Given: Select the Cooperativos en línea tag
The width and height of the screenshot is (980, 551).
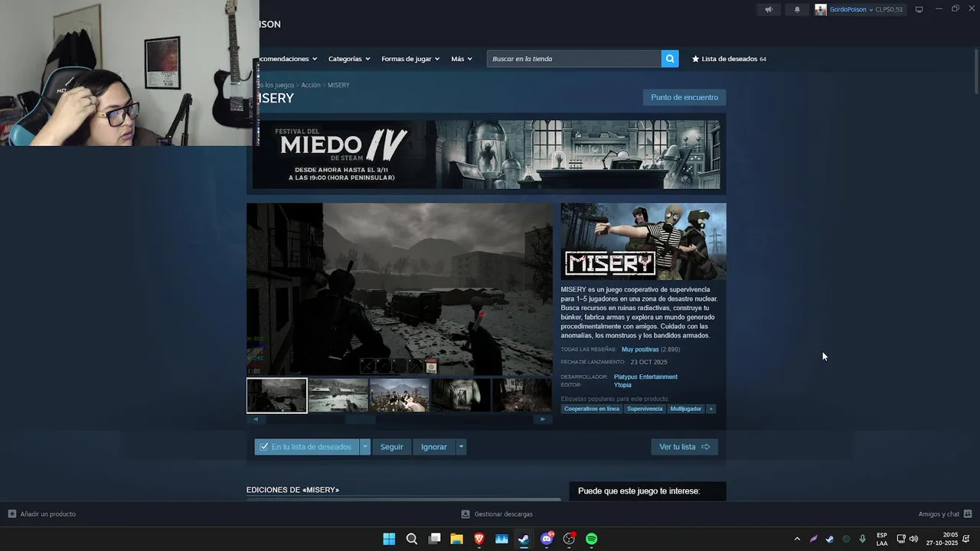Looking at the screenshot, I should tap(592, 409).
